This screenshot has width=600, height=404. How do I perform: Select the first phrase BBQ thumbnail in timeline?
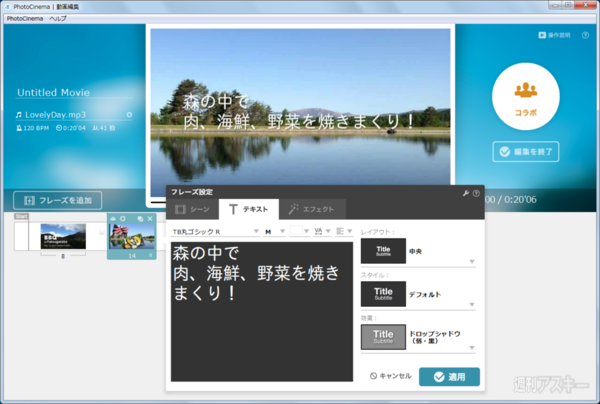63,236
